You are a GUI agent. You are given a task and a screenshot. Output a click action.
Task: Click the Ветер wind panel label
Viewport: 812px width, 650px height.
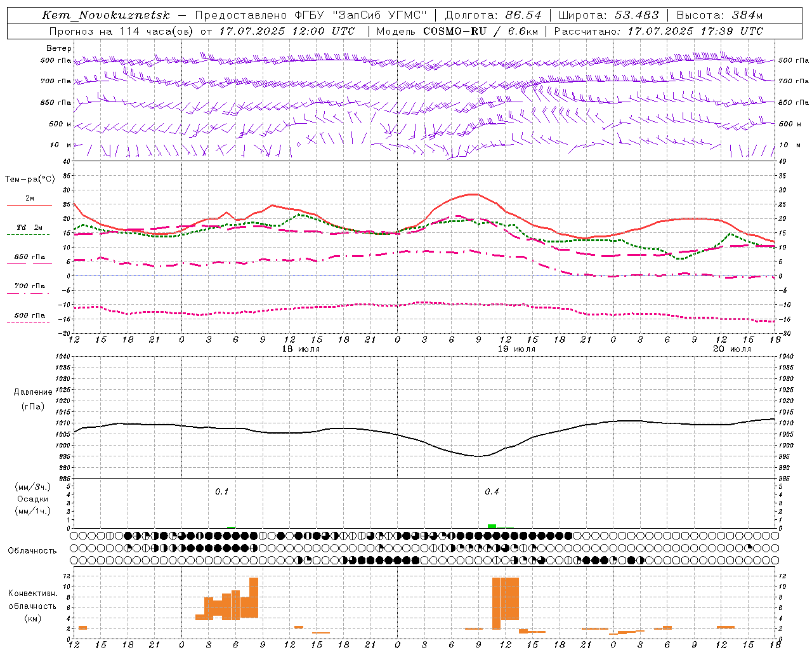(x=59, y=48)
